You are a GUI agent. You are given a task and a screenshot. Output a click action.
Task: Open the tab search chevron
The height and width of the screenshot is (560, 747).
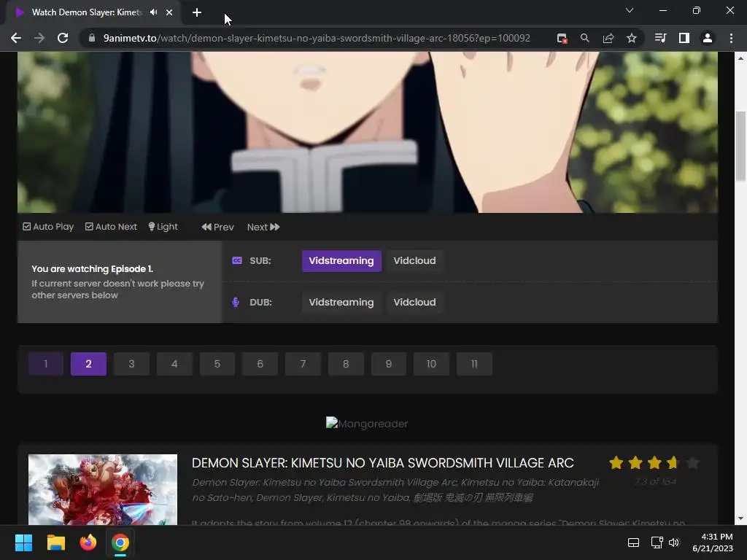630,10
